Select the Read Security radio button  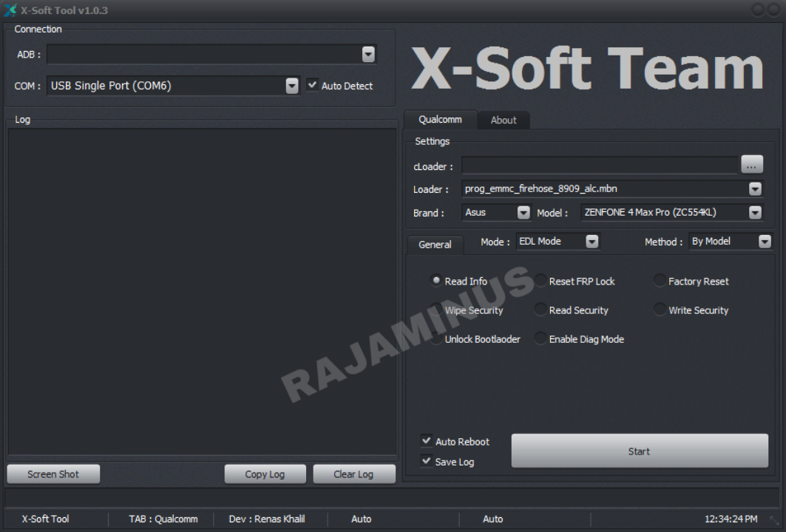[541, 310]
